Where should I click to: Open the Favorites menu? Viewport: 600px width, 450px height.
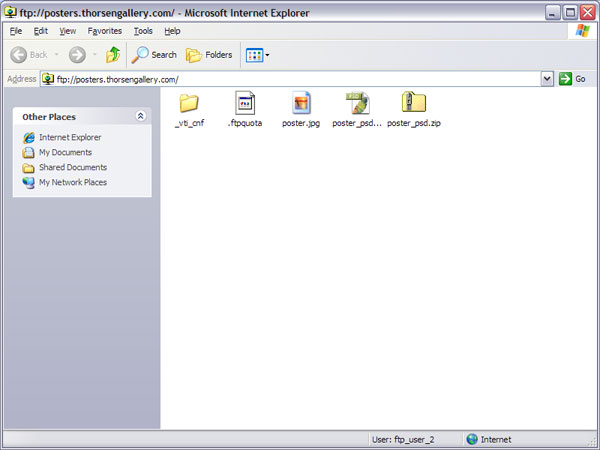(x=104, y=31)
